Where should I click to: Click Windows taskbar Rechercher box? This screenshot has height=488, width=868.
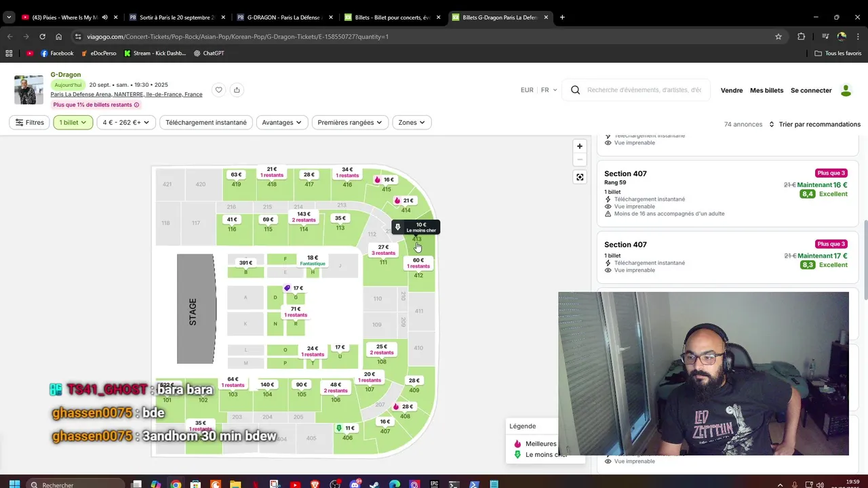pos(75,484)
